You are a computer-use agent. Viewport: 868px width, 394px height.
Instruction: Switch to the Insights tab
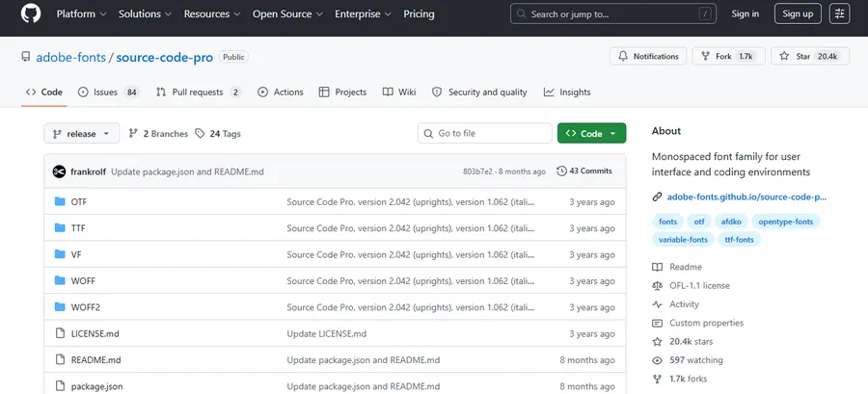pyautogui.click(x=567, y=92)
